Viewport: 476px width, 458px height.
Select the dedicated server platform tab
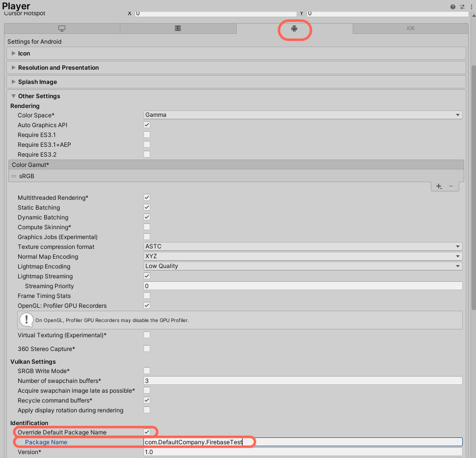(x=178, y=28)
